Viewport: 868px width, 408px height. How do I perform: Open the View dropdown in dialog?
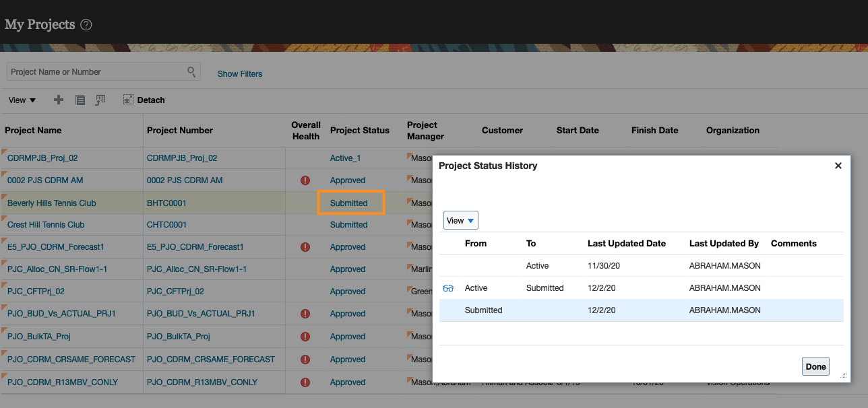pos(460,221)
